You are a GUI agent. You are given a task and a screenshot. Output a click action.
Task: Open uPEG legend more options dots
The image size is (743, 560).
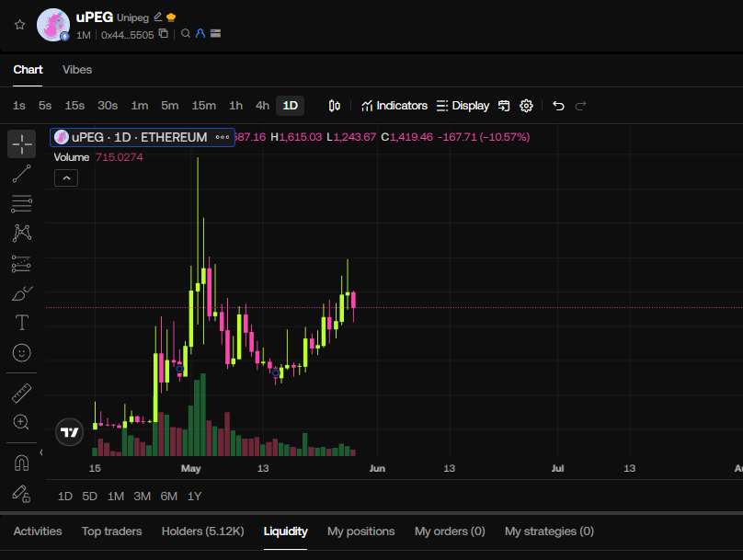click(223, 137)
